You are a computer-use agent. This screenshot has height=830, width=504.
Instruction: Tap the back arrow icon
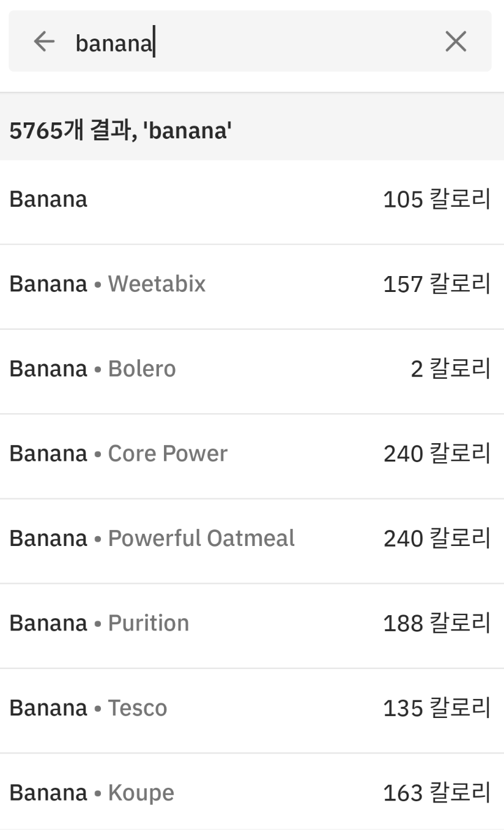(44, 42)
